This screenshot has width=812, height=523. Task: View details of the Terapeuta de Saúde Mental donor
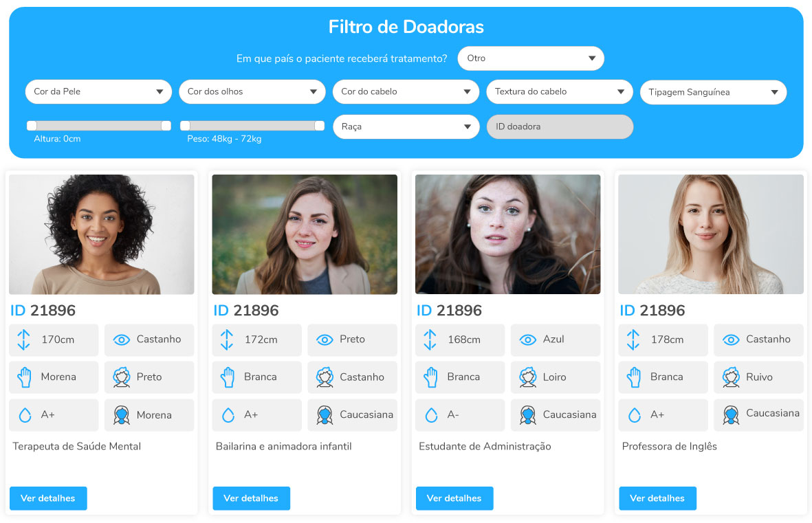tap(48, 498)
